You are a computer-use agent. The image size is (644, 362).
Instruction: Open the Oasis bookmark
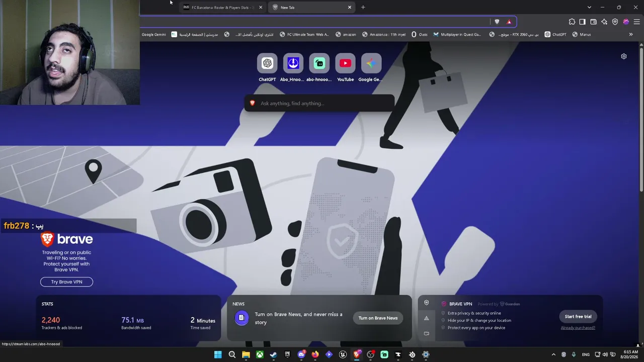click(420, 35)
